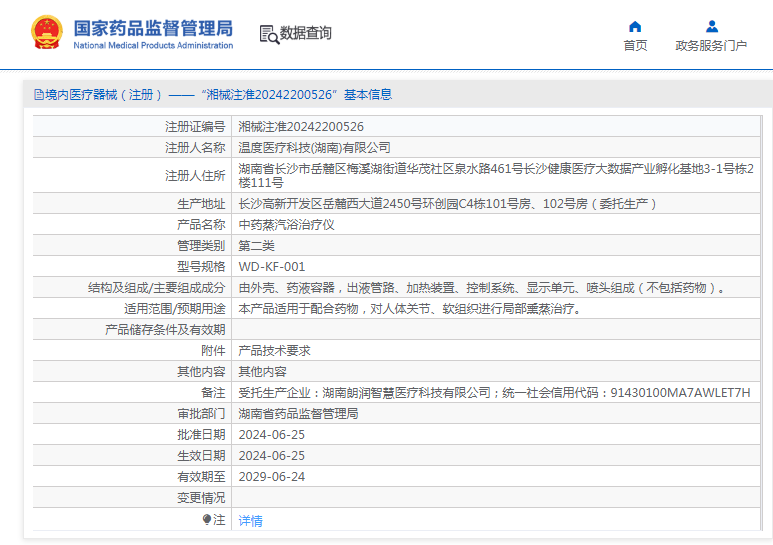
Task: Click the 附件 label
Action: [x=213, y=350]
